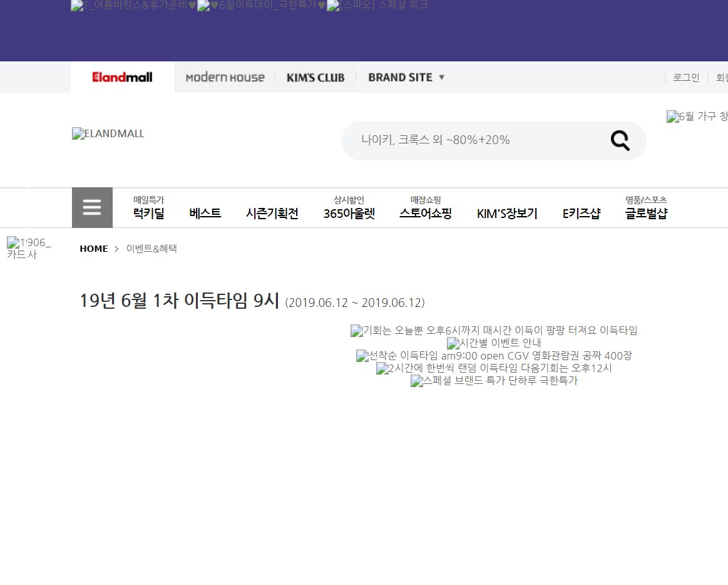Go to HOME in the breadcrumb
728x585 pixels.
(94, 249)
